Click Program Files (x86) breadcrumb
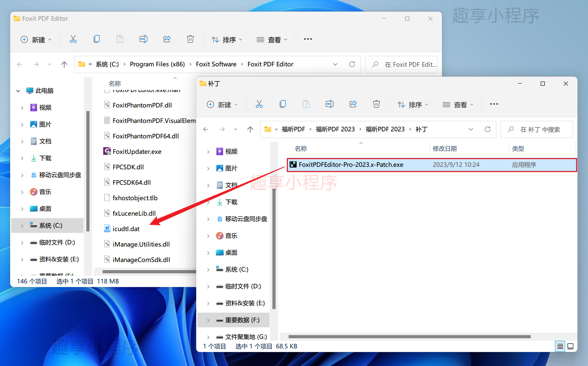Screen dimensions: 588x366 pyautogui.click(x=157, y=64)
